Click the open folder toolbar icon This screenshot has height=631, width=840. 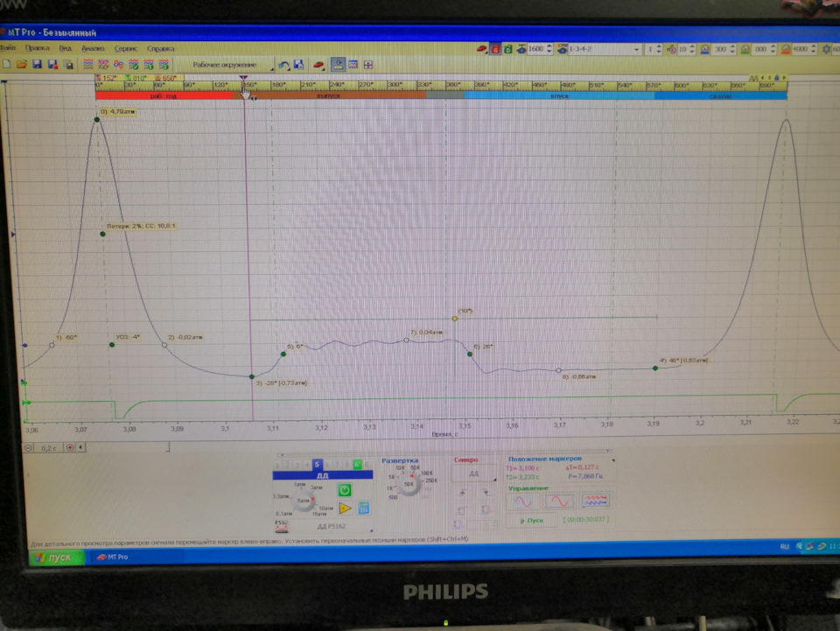click(x=21, y=64)
